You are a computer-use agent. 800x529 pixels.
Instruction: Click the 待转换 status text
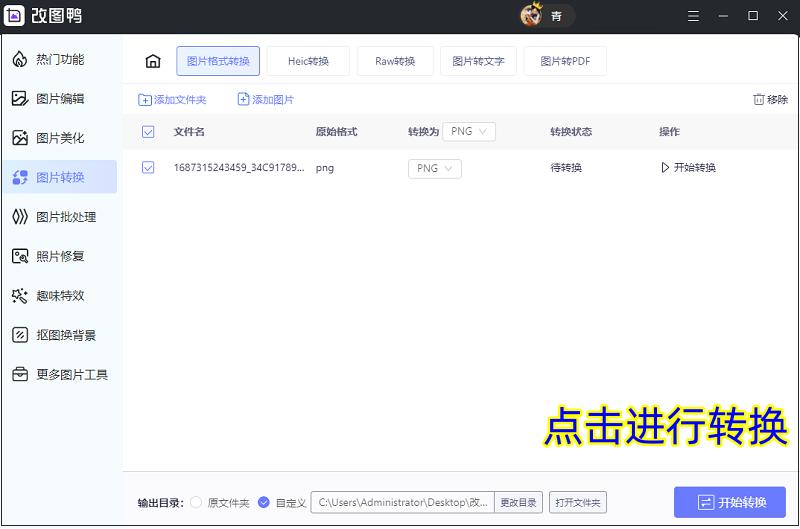pyautogui.click(x=566, y=167)
